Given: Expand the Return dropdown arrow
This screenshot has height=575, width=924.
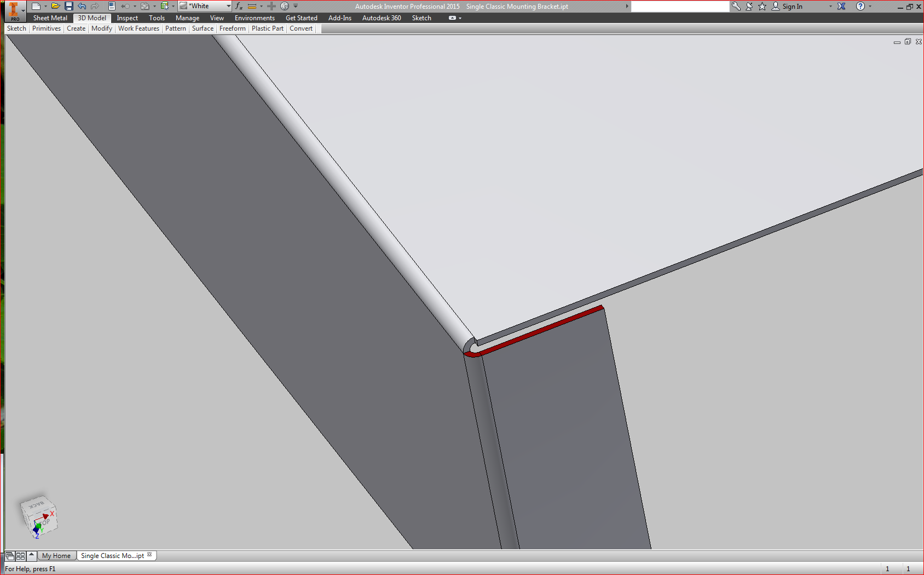Looking at the screenshot, I should 135,6.
